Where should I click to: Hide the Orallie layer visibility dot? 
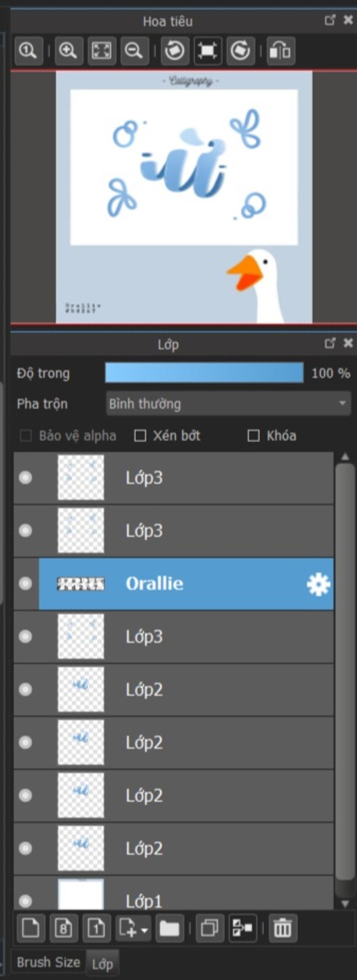(x=25, y=584)
